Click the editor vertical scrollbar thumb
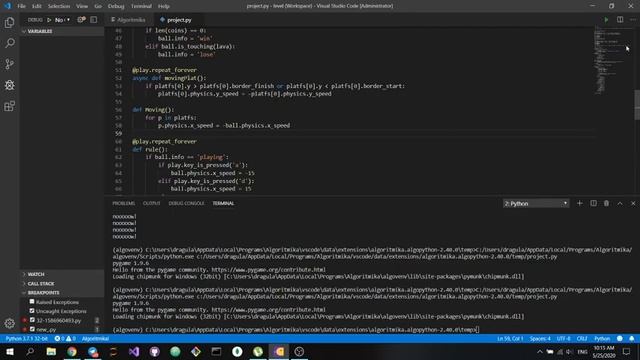Viewport: 640px width, 360px height. coord(637,104)
